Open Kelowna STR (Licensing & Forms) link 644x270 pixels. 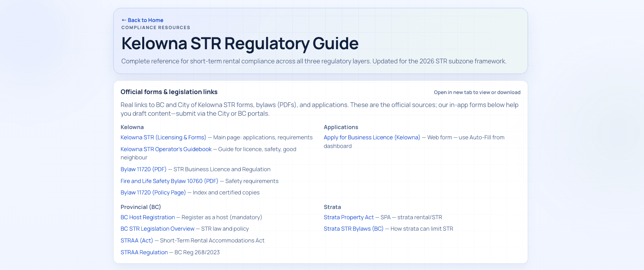click(x=163, y=137)
